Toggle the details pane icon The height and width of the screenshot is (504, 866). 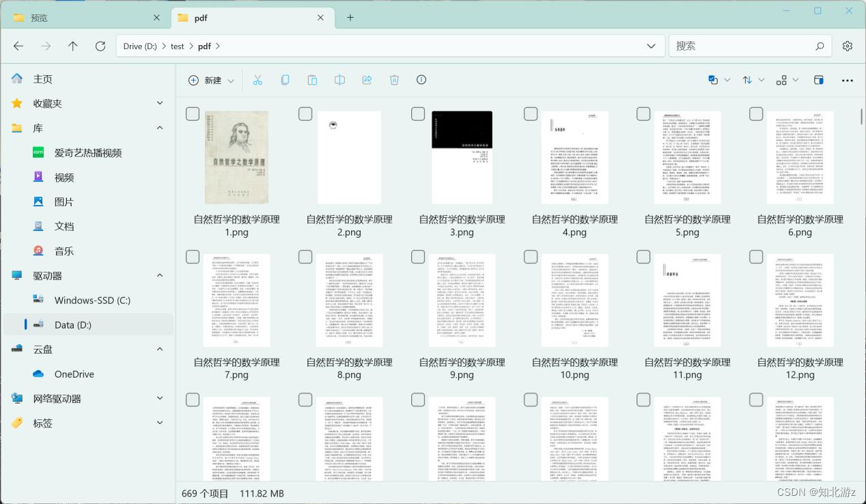(x=818, y=80)
